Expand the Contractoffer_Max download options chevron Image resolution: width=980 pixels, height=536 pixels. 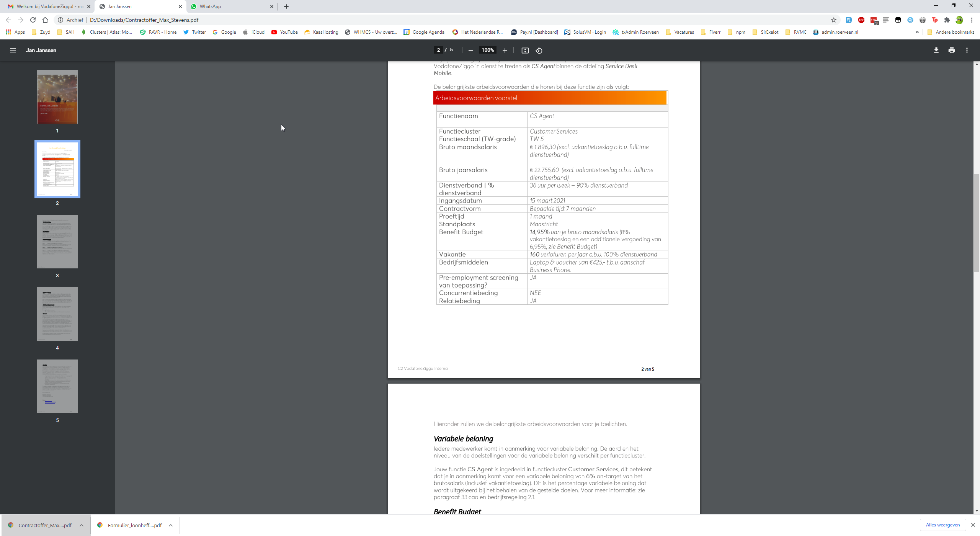tap(82, 525)
